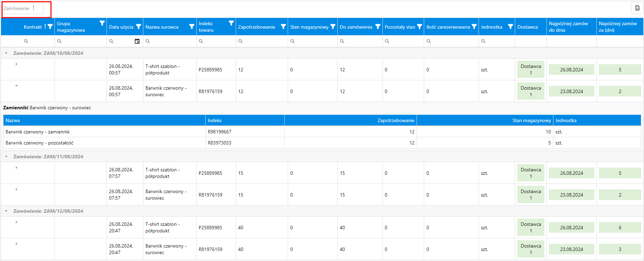Image resolution: width=644 pixels, height=261 pixels.
Task: Open filter for Jednostka column
Action: coord(510,27)
